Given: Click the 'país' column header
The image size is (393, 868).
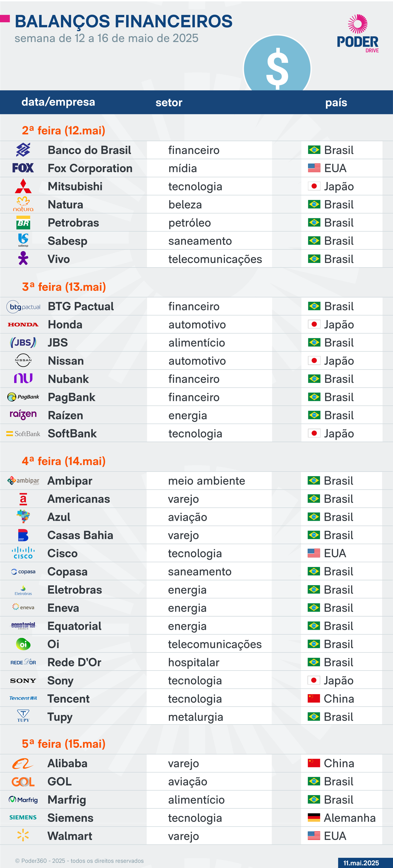Looking at the screenshot, I should [336, 102].
